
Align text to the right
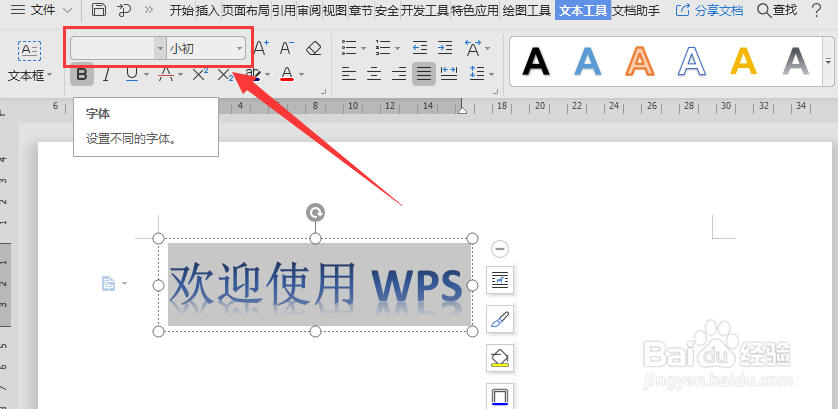pos(399,74)
